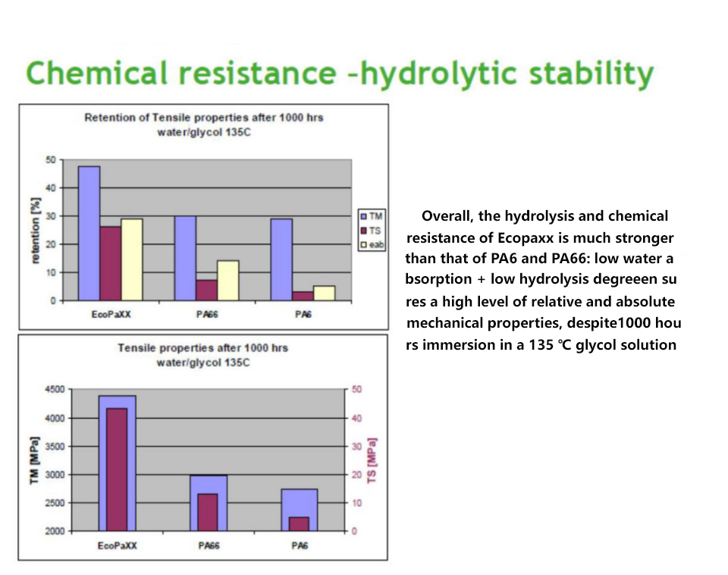Select the EcoPaXX yellow eab bar in retention chart
The width and height of the screenshot is (728, 575).
pos(132,260)
